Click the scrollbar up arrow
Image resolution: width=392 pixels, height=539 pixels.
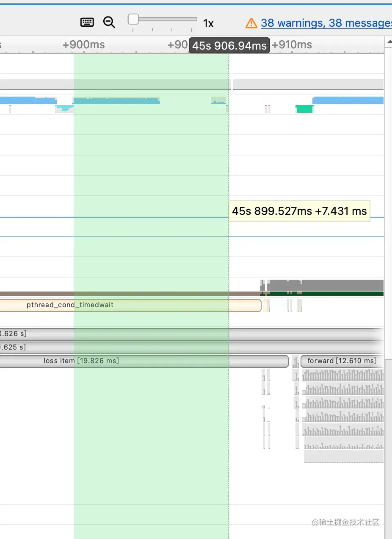(x=389, y=42)
